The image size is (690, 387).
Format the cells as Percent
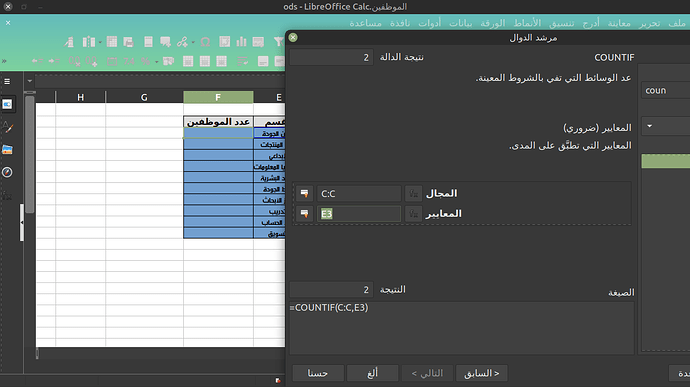(x=145, y=61)
